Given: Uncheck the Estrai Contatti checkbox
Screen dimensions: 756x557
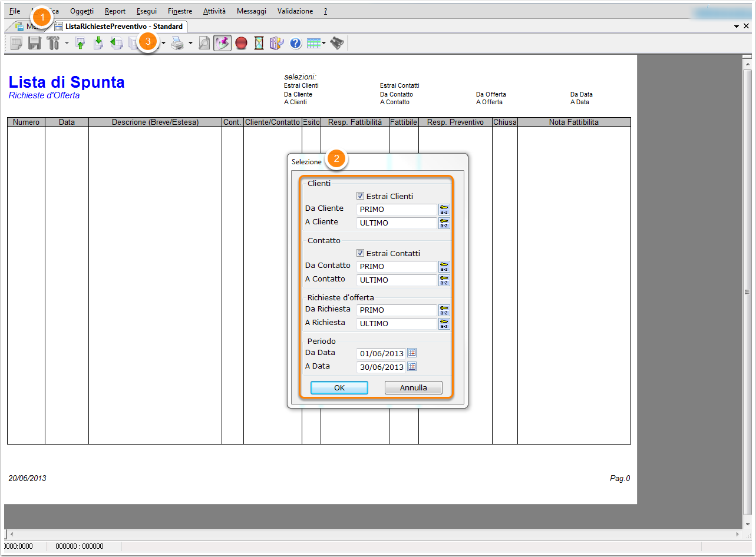Looking at the screenshot, I should 361,253.
